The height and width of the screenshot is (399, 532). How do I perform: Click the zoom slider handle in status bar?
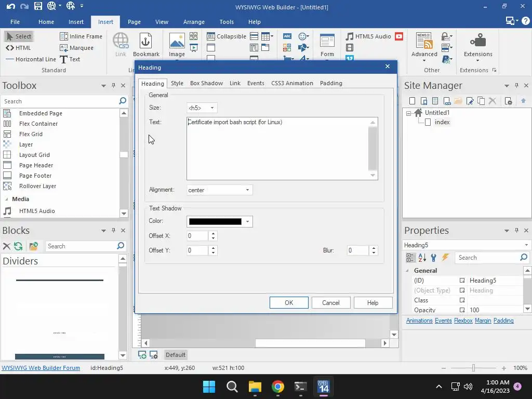[473, 368]
